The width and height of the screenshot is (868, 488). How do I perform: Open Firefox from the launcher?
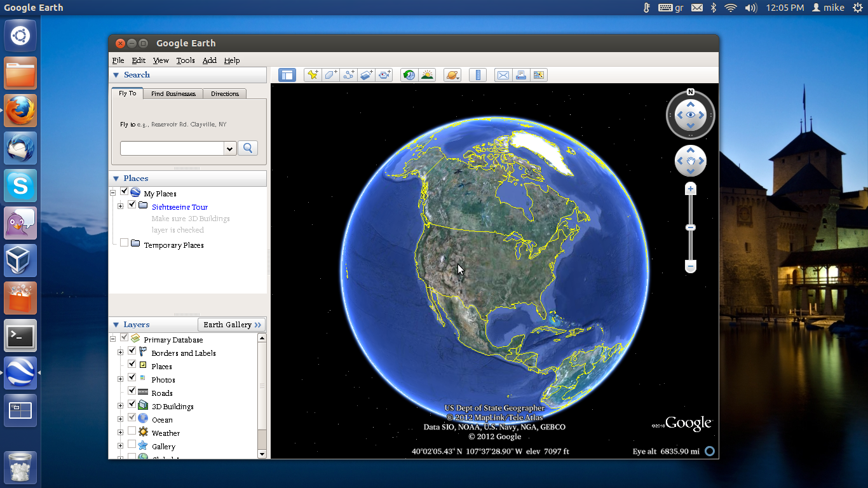20,111
